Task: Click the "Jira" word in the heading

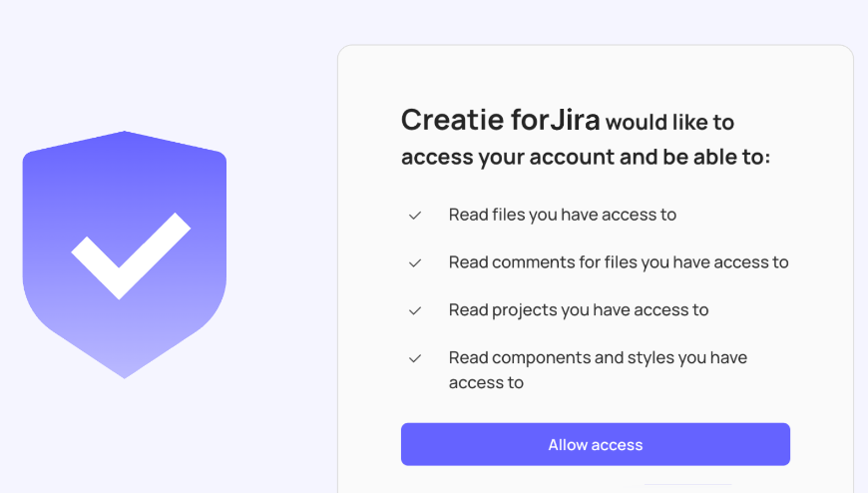Action: pyautogui.click(x=575, y=121)
